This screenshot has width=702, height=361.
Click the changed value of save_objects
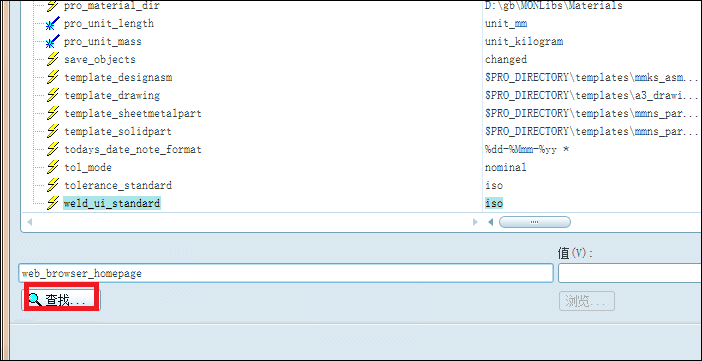point(506,60)
